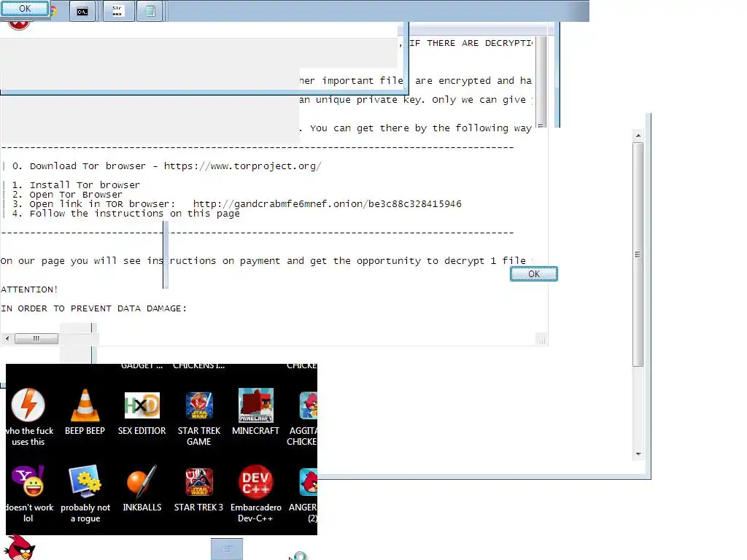Click the down arrow of the dialog's vertical scrollbar
747x560 pixels.
[638, 454]
